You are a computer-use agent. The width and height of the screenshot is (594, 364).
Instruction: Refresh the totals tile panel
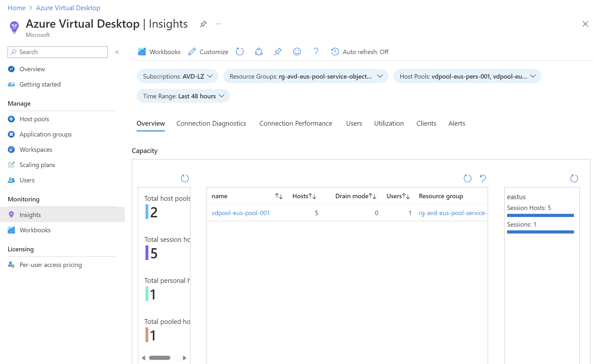185,178
